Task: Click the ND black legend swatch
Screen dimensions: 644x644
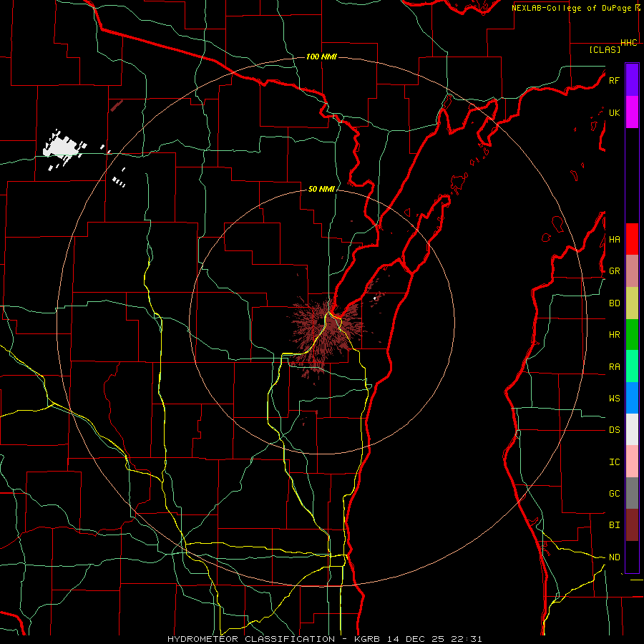Action: tap(632, 557)
